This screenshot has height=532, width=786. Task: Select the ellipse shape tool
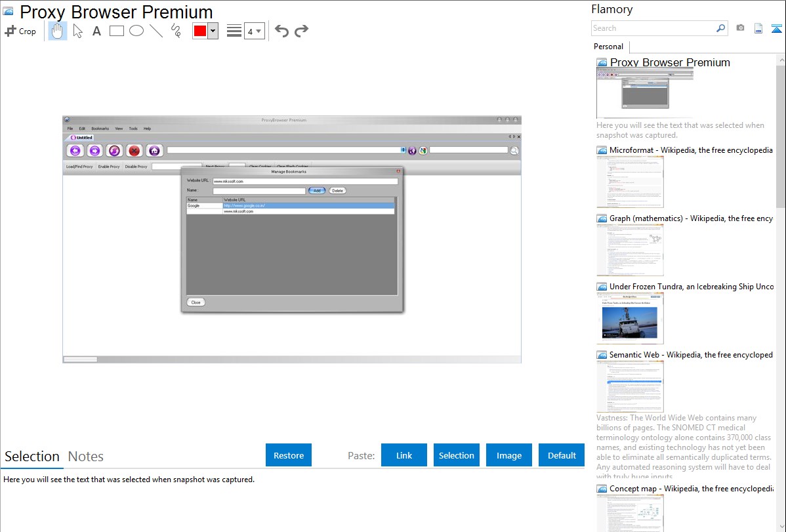(x=136, y=31)
